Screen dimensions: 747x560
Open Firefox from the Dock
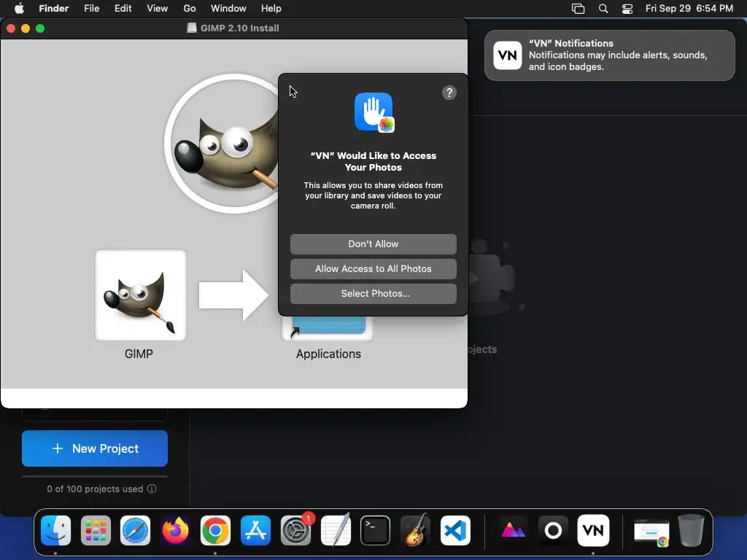click(175, 531)
